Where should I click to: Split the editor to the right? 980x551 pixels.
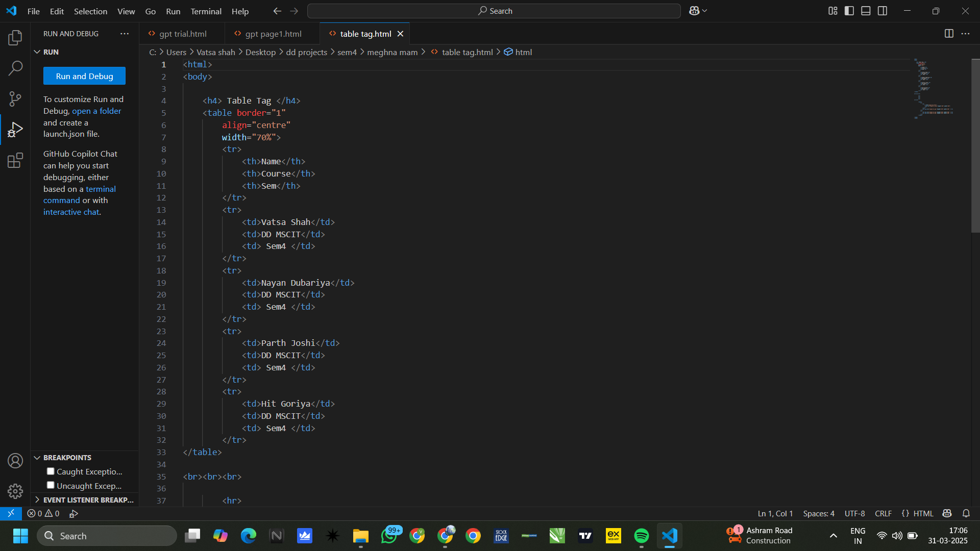tap(949, 34)
